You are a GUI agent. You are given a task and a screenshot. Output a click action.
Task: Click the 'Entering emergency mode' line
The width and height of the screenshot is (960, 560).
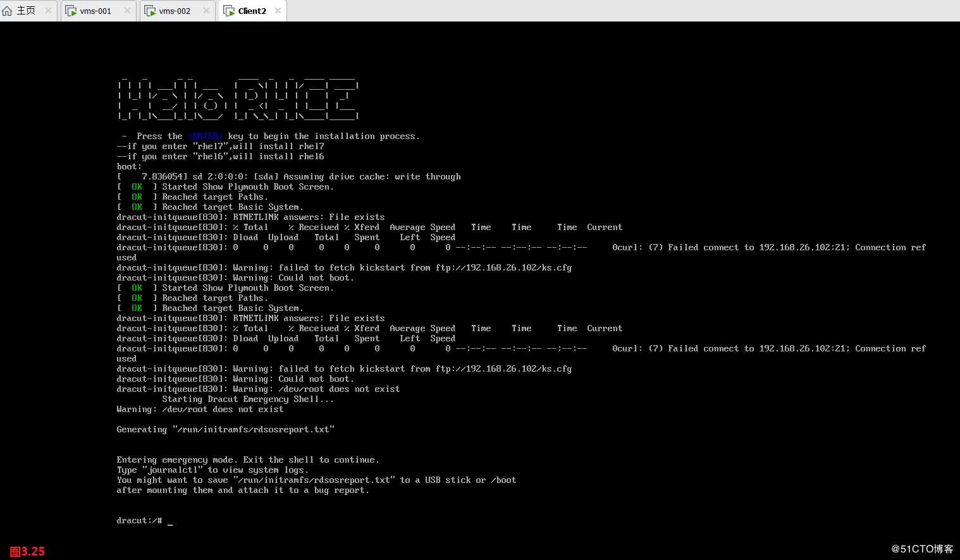248,460
